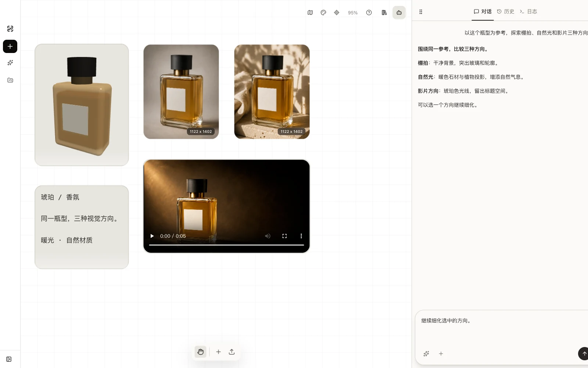Toggle the robot assistant panel button
The width and height of the screenshot is (588, 368).
[399, 13]
